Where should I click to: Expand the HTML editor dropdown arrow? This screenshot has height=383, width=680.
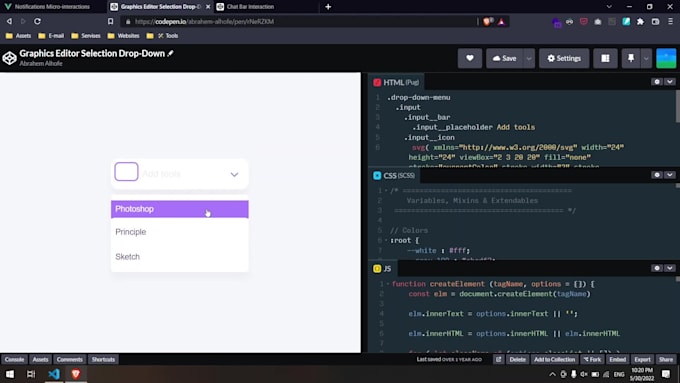point(670,82)
